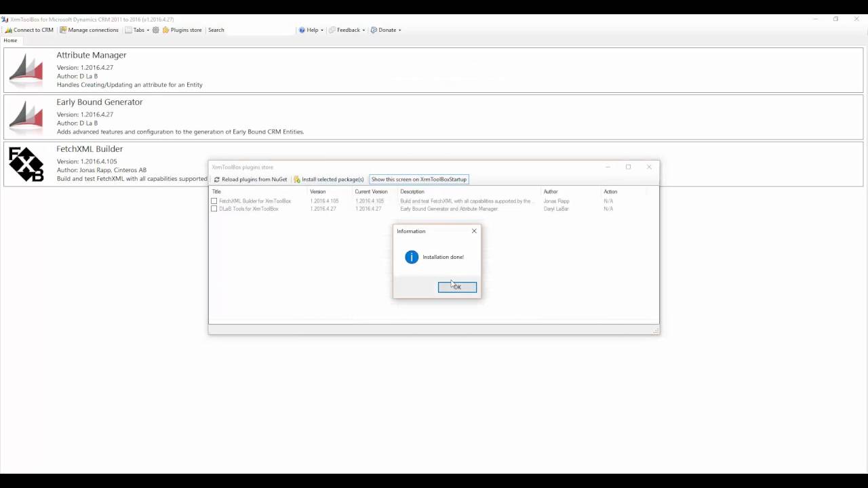Click description 'Early Bound Generator and Attribute Manager'

pyautogui.click(x=449, y=209)
